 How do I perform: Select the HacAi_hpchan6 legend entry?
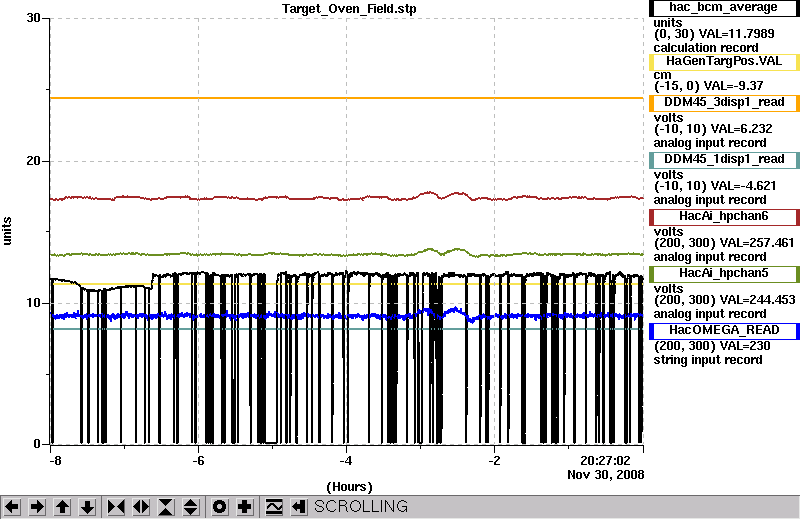tap(723, 216)
